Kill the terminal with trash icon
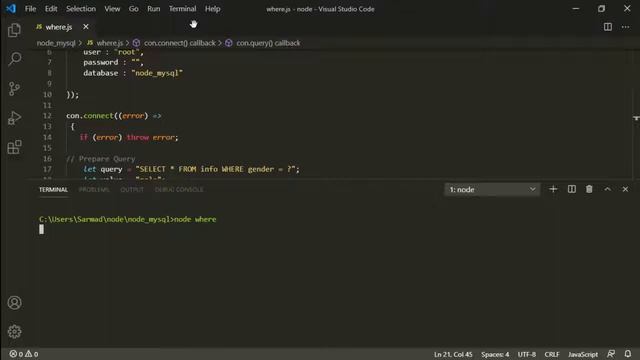 click(x=589, y=189)
